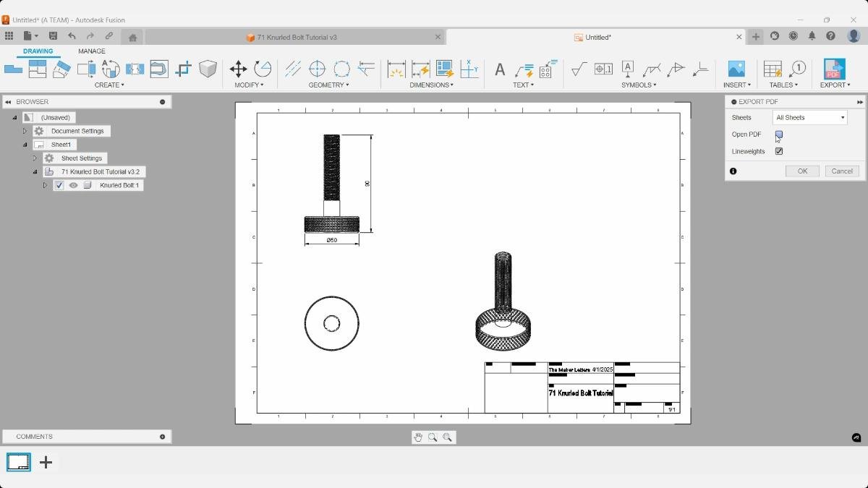Select the Center Mark tool
Image resolution: width=868 pixels, height=488 pixels.
pyautogui.click(x=317, y=69)
